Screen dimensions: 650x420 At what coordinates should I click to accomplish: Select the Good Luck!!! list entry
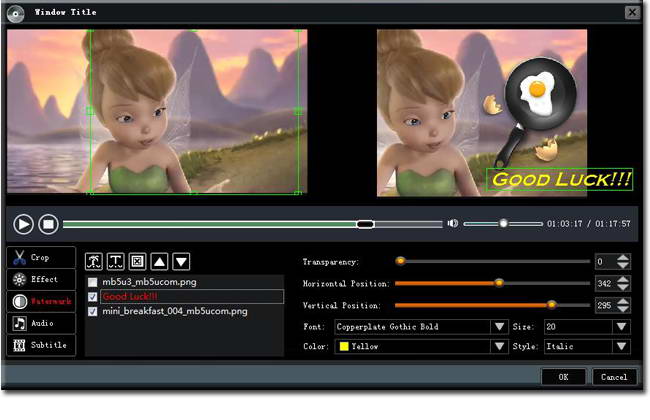point(192,296)
